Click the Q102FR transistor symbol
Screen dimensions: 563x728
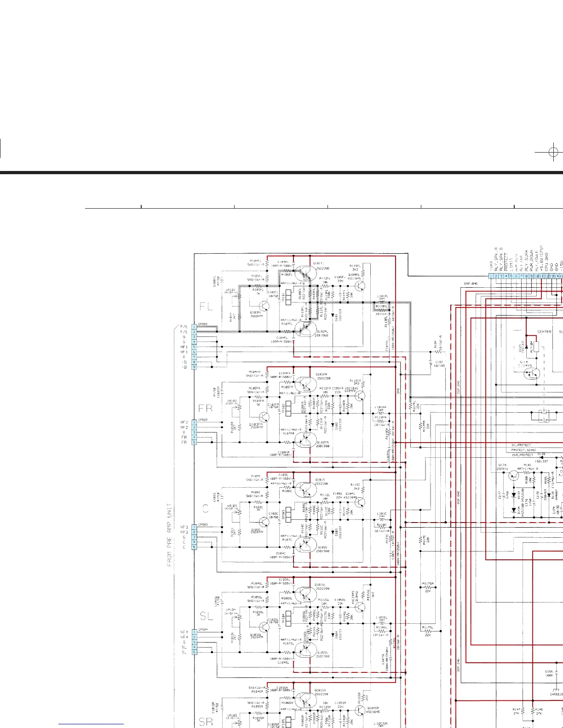pyautogui.click(x=305, y=440)
